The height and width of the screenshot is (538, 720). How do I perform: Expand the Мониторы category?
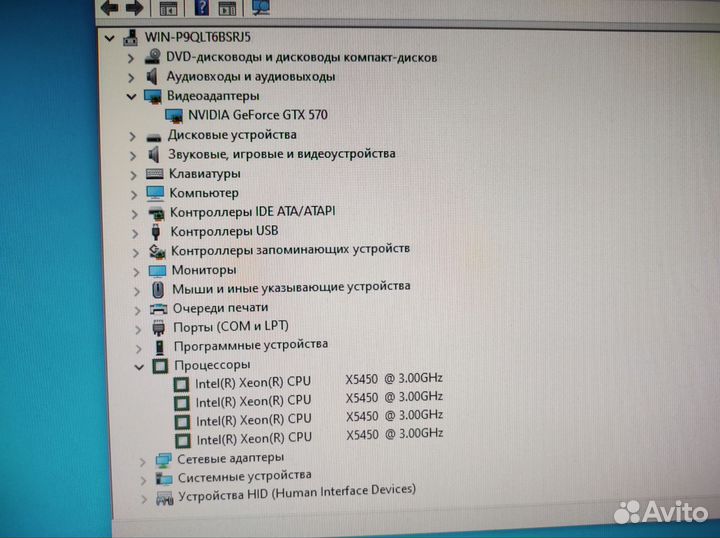(136, 272)
